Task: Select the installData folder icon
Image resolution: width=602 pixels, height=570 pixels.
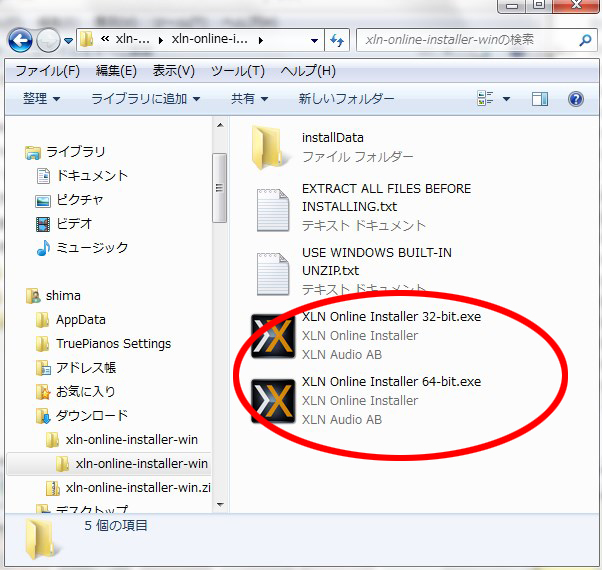Action: [271, 148]
